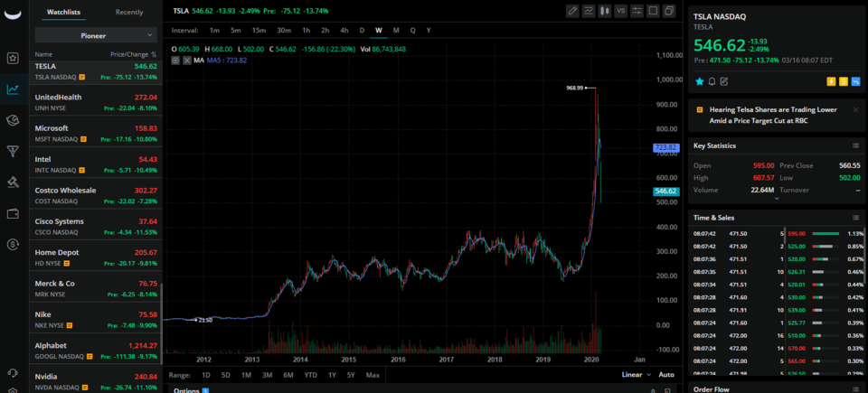Click the VS compare button above chart
Image resolution: width=868 pixels, height=393 pixels.
point(621,11)
